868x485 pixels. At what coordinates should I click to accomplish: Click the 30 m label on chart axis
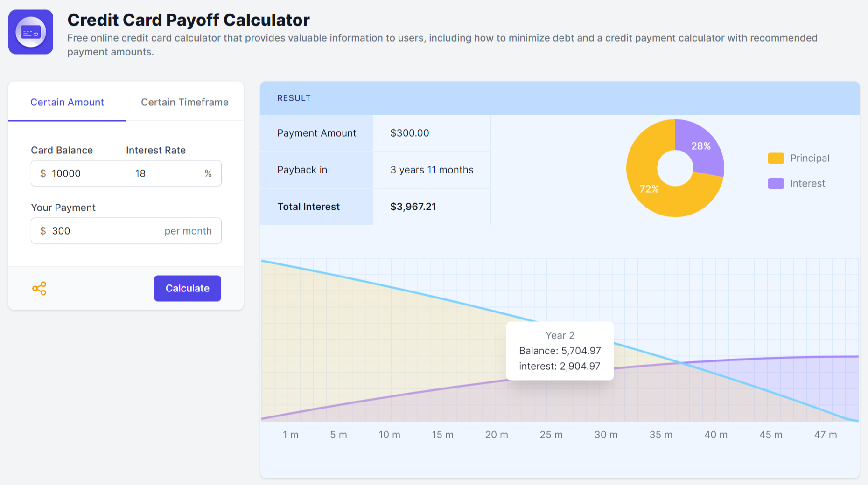point(606,435)
